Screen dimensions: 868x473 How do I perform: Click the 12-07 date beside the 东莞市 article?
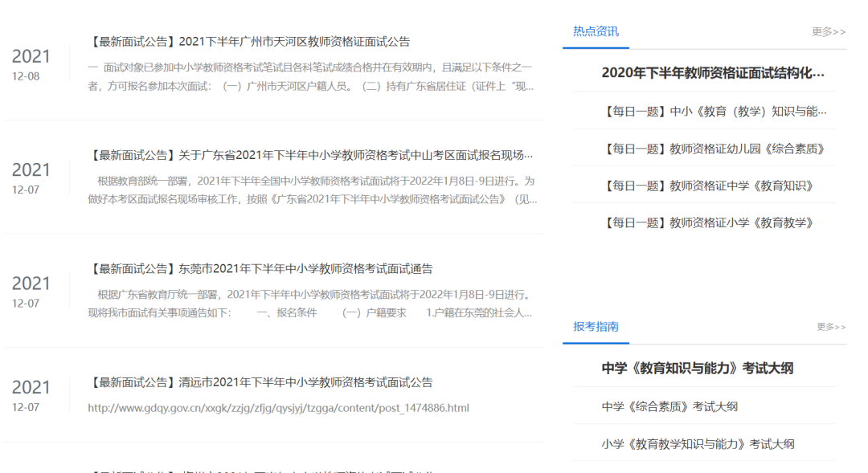[x=26, y=304]
